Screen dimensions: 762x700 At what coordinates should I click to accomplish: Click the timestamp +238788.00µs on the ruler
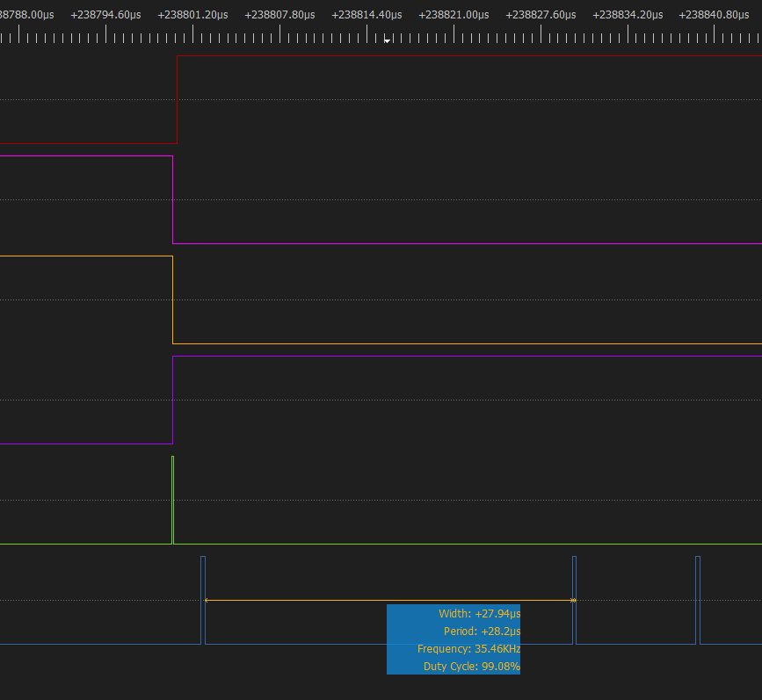26,14
